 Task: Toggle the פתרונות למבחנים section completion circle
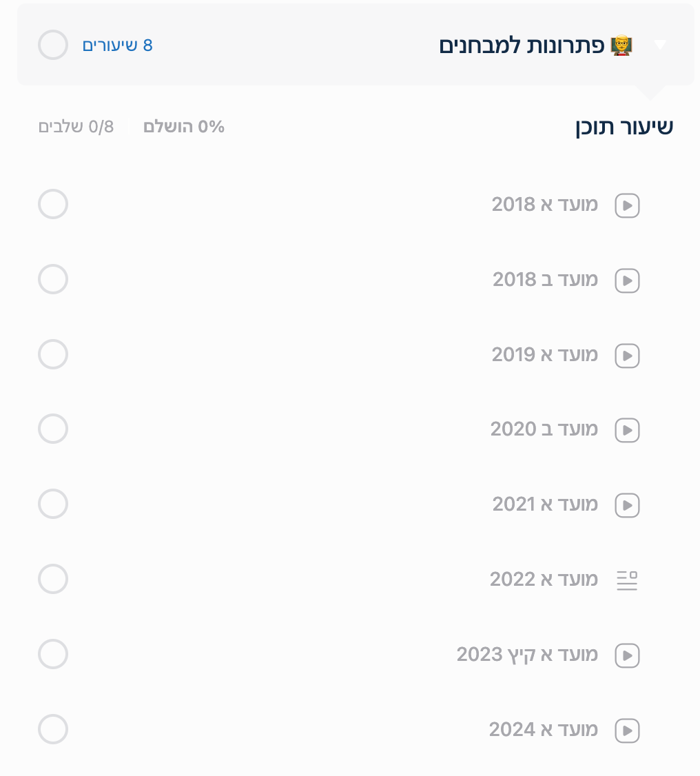pyautogui.click(x=53, y=45)
